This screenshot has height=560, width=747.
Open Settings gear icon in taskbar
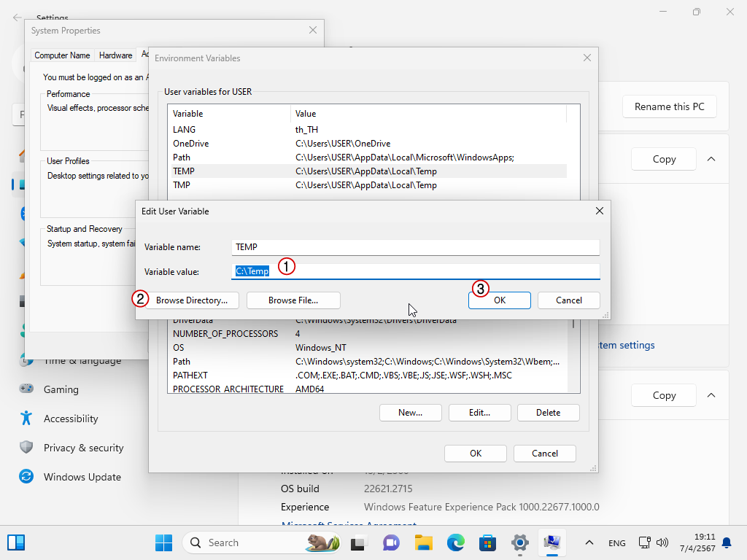(x=519, y=542)
